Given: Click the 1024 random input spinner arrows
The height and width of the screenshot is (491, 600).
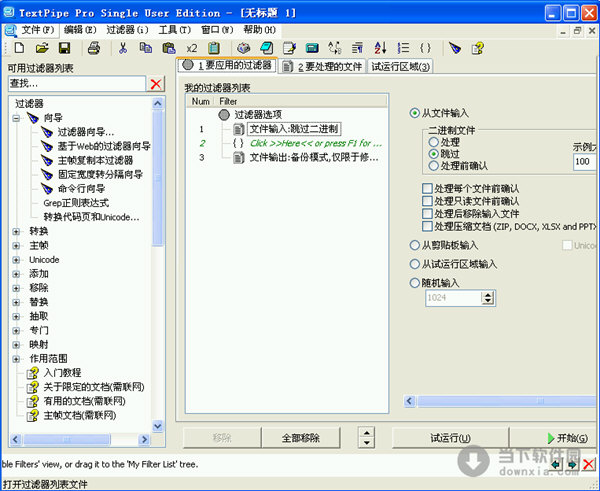Looking at the screenshot, I should pyautogui.click(x=488, y=298).
